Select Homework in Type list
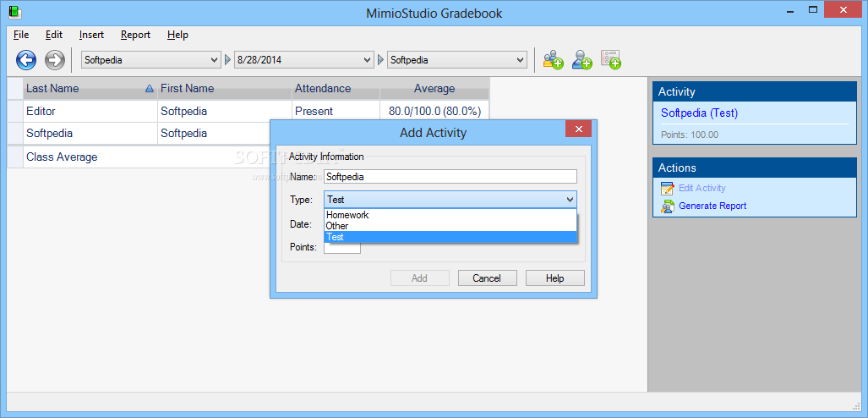 pos(450,215)
